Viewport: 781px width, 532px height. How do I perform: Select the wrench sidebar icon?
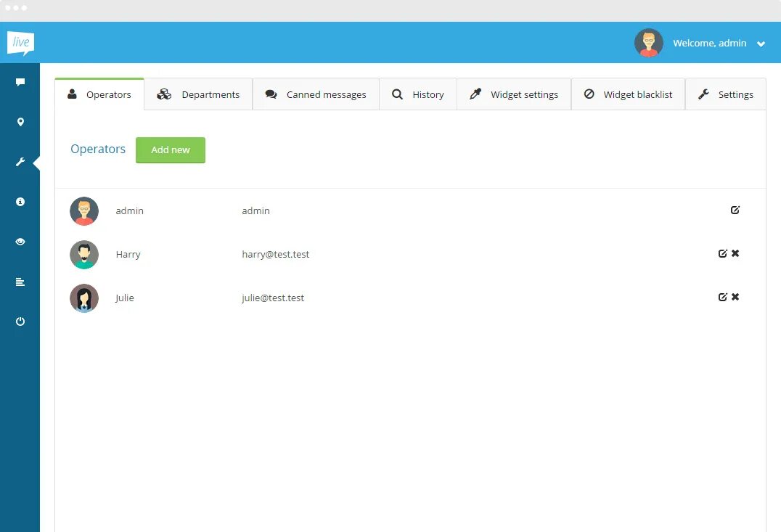(20, 162)
